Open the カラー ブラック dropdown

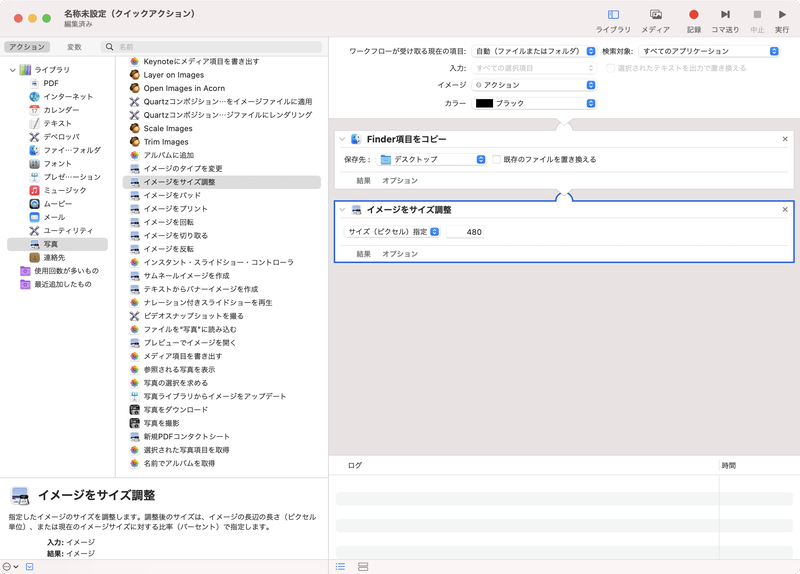tap(534, 103)
